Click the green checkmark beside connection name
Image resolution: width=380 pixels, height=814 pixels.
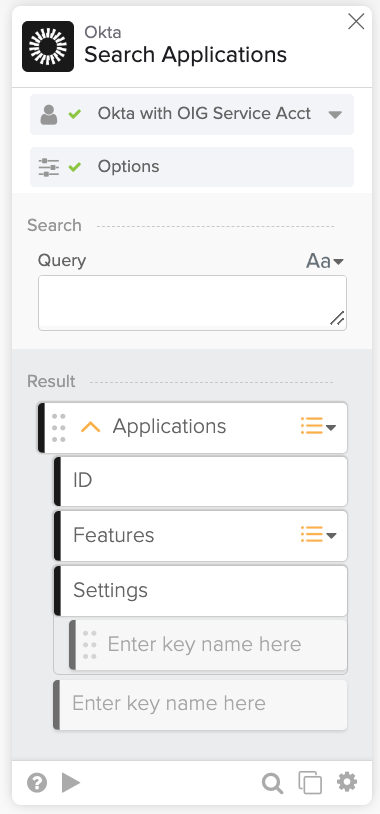pyautogui.click(x=75, y=114)
